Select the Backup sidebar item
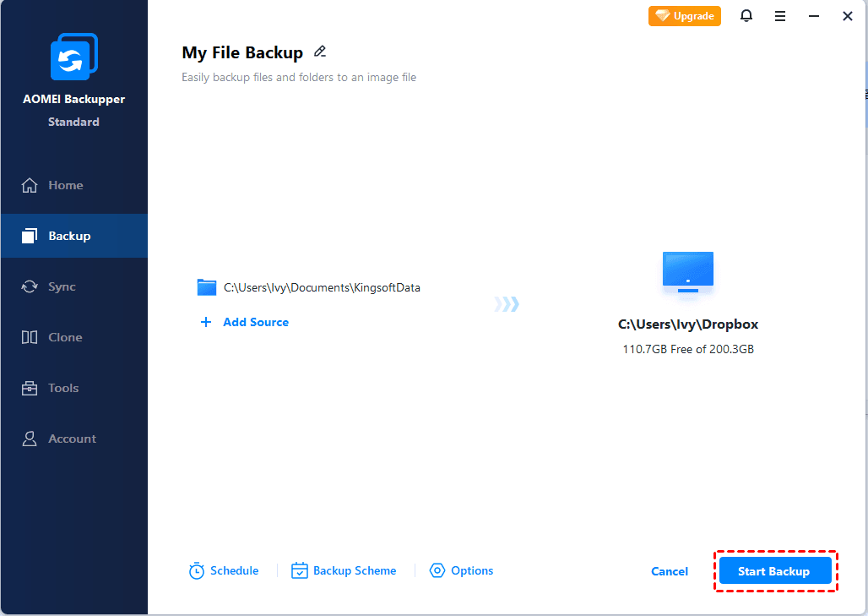 [x=74, y=236]
